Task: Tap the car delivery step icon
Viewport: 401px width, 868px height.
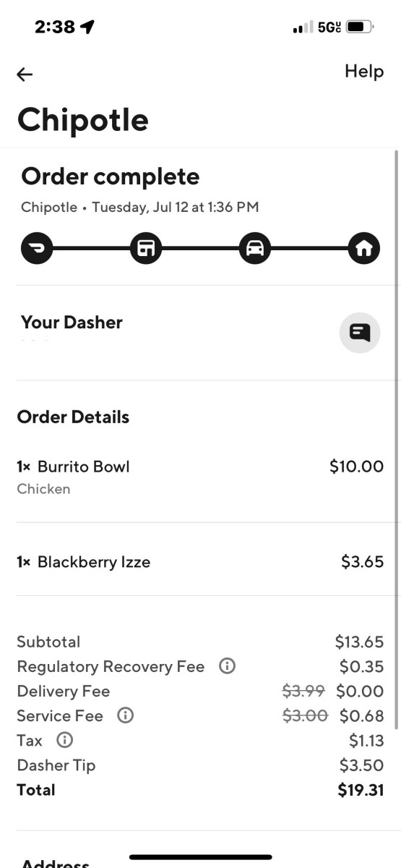Action: [255, 249]
